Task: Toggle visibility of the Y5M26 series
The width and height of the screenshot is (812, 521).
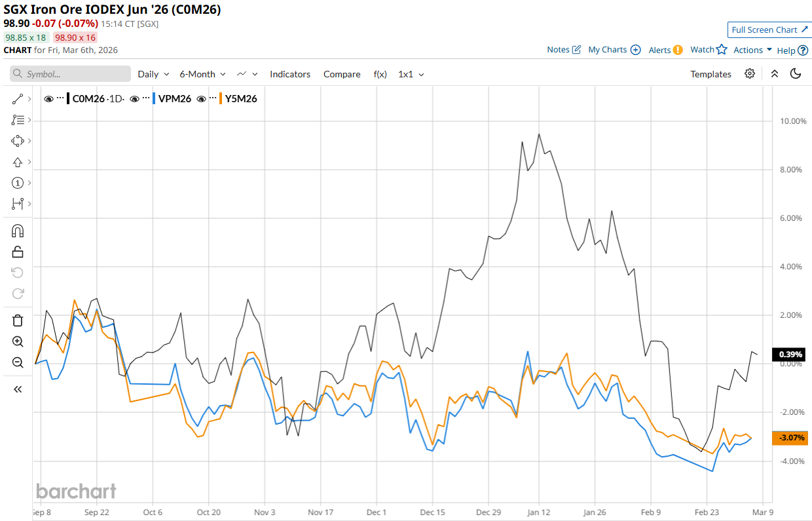Action: [202, 99]
